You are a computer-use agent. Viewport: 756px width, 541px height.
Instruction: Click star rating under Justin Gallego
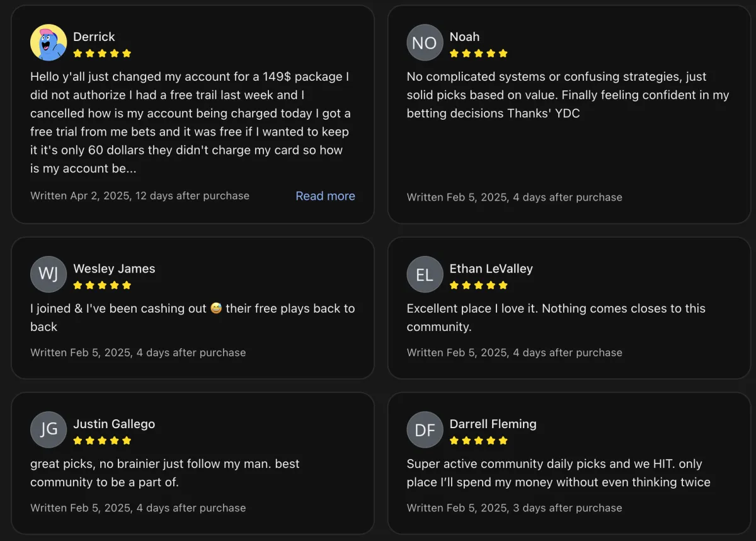pos(102,440)
